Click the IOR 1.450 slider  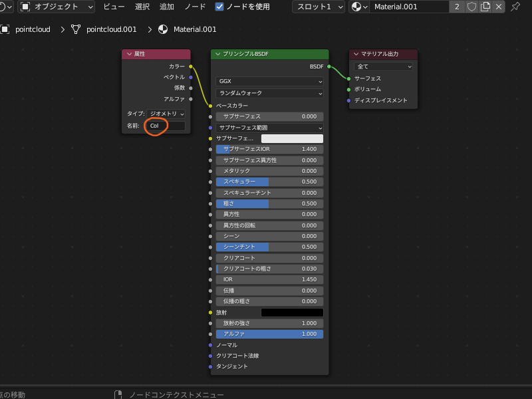tap(269, 279)
